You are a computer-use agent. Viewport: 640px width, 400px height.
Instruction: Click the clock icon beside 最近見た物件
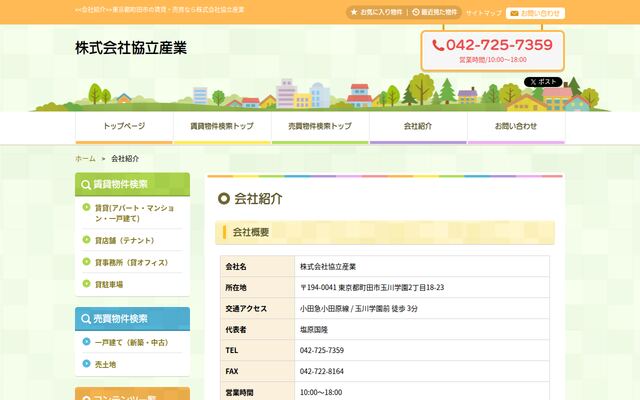pyautogui.click(x=416, y=12)
